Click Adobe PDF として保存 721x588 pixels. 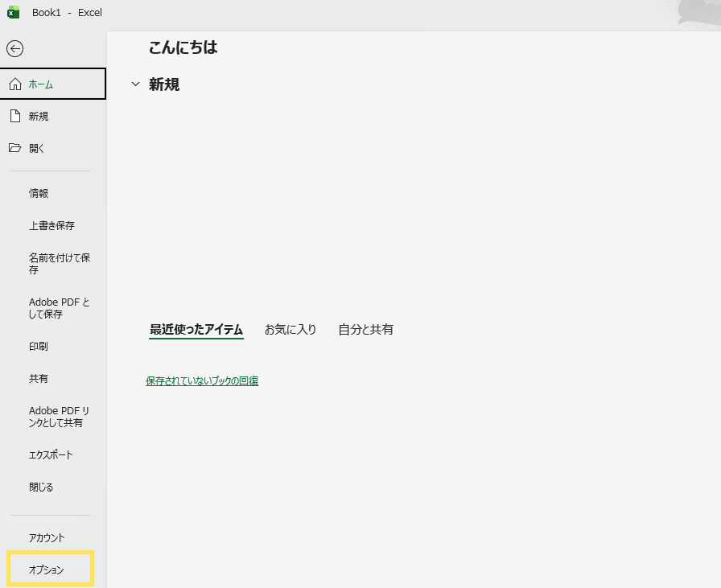coord(59,308)
